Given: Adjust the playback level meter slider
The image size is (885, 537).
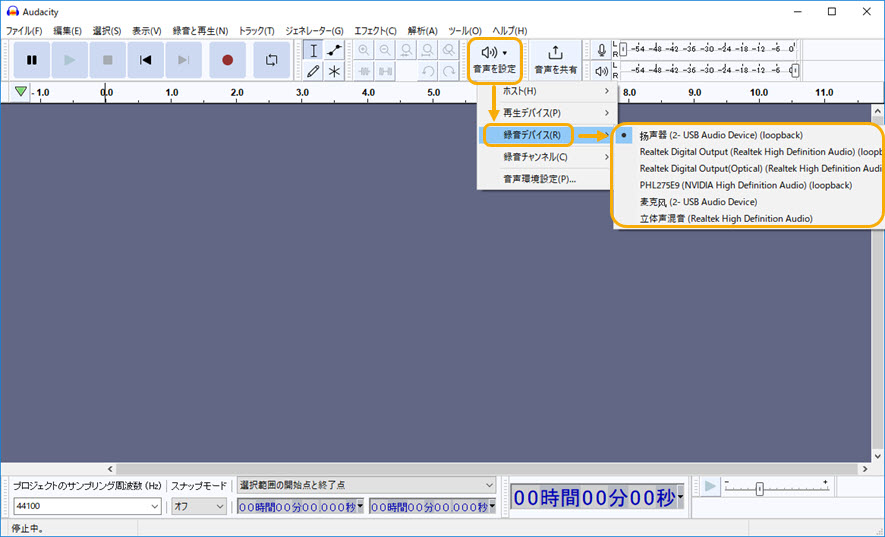Looking at the screenshot, I should click(x=795, y=71).
